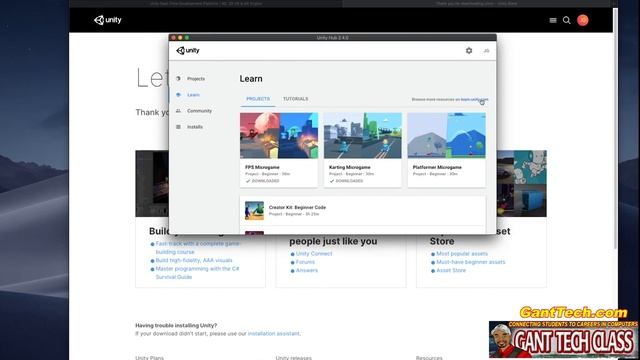
Task: Click the Unity logo on the website header
Action: point(108,20)
